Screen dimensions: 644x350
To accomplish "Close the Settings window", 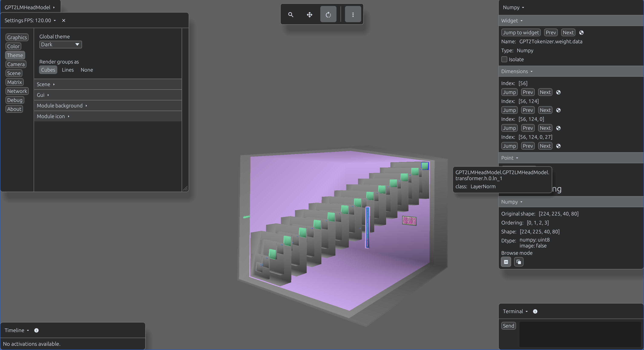I will (x=63, y=20).
